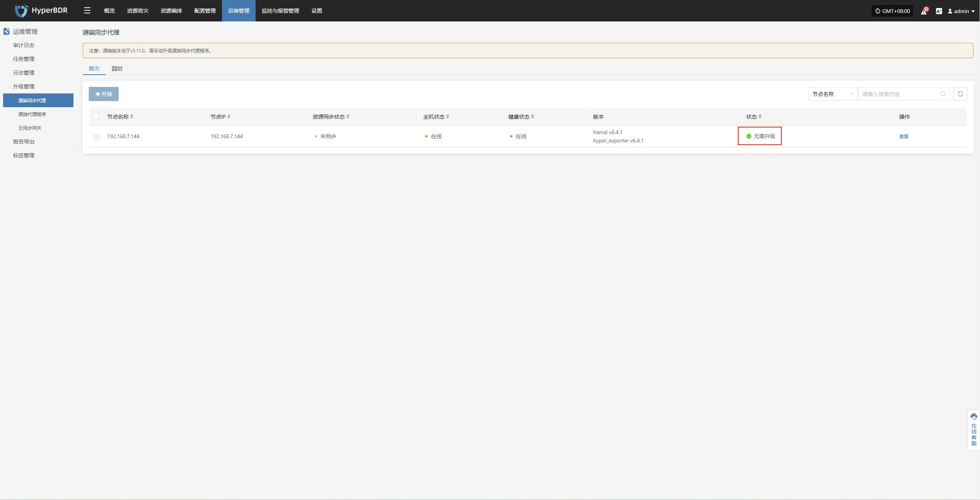Open 任务管理 in the sidebar
Viewport: 980px width, 500px height.
(x=24, y=59)
